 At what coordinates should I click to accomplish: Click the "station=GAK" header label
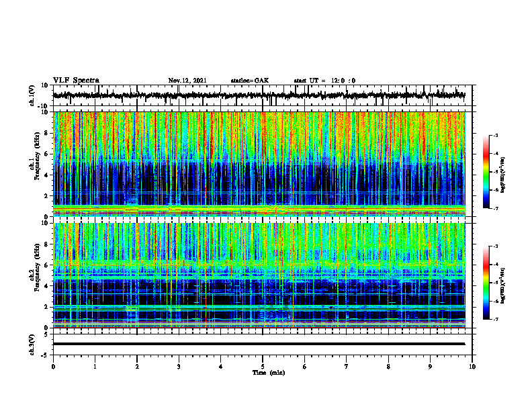250,81
